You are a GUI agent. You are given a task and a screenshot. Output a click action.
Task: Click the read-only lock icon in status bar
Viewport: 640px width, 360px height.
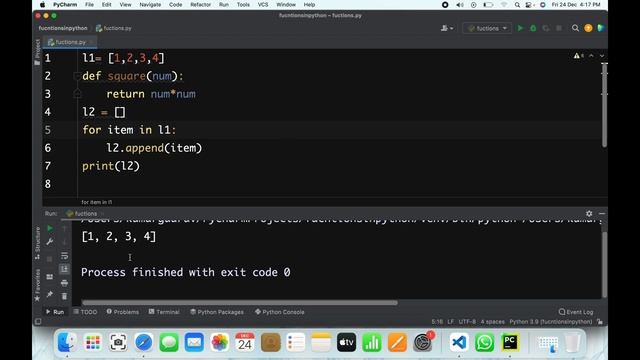pyautogui.click(x=600, y=322)
